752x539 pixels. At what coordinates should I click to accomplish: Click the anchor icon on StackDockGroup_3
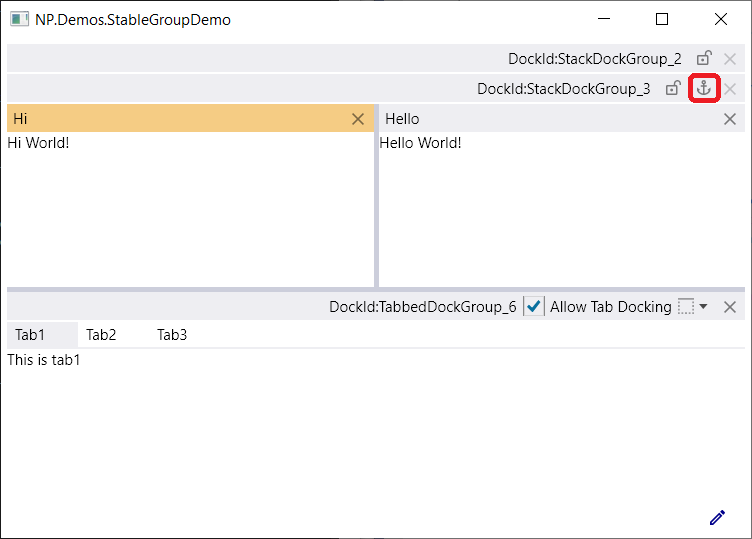click(704, 88)
